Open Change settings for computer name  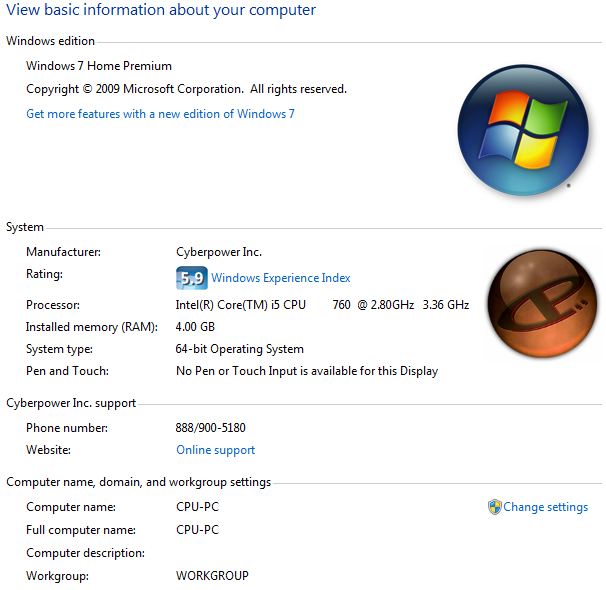click(545, 507)
